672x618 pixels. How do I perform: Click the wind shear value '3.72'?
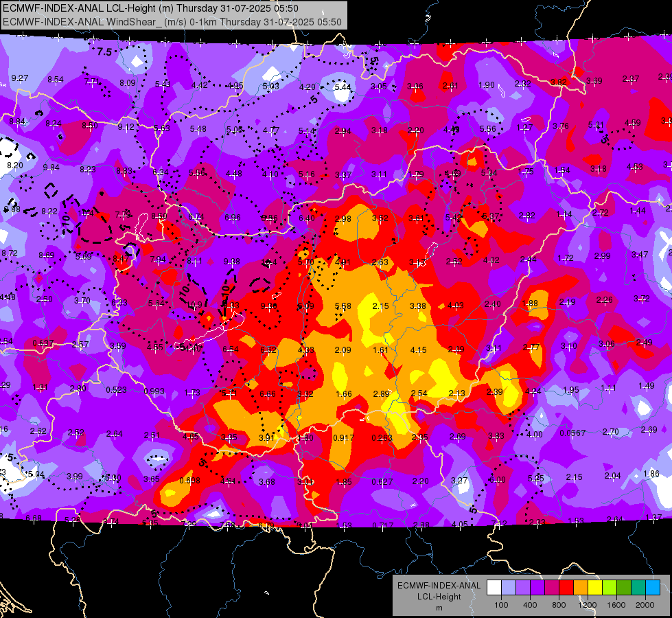642,298
